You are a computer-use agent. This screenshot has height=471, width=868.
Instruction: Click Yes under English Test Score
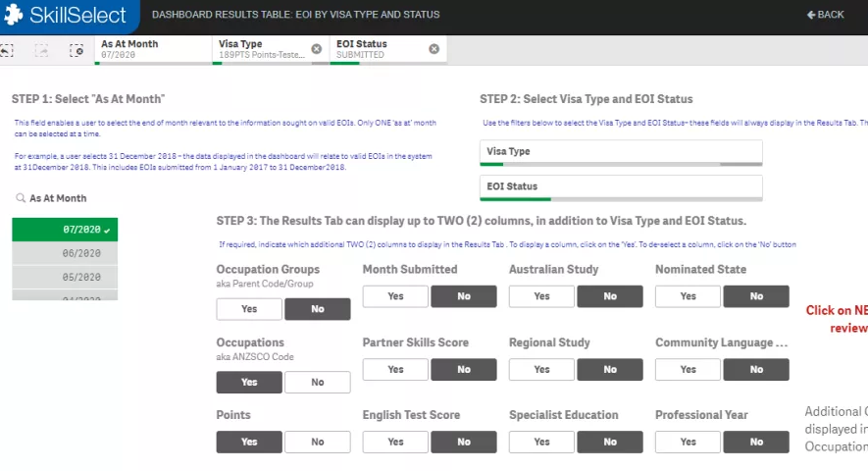[395, 442]
